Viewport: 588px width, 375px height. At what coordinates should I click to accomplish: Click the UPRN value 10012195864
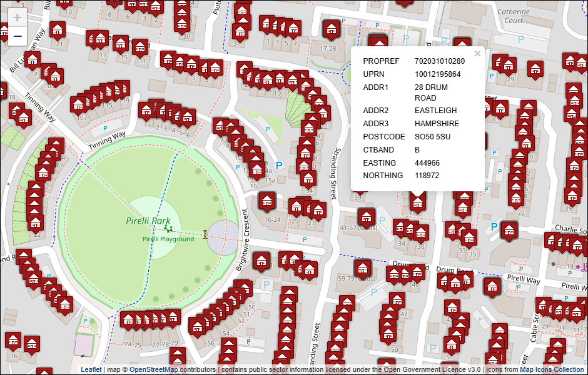438,74
